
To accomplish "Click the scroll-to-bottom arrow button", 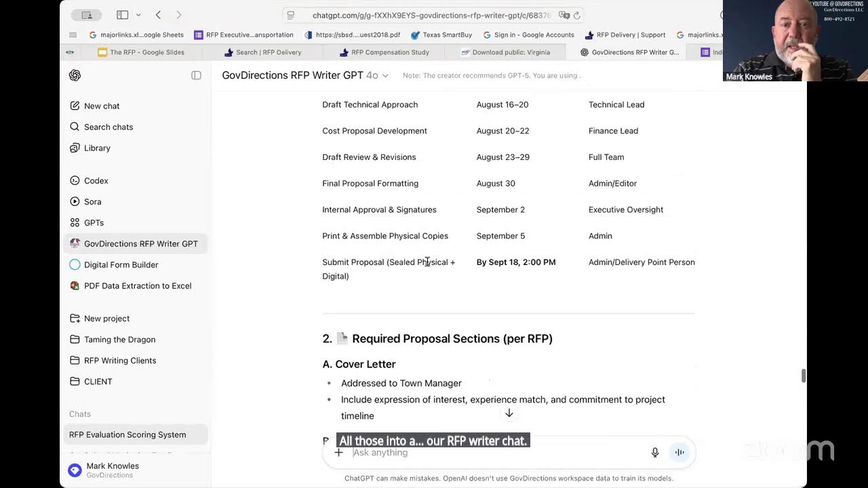I will pos(509,413).
